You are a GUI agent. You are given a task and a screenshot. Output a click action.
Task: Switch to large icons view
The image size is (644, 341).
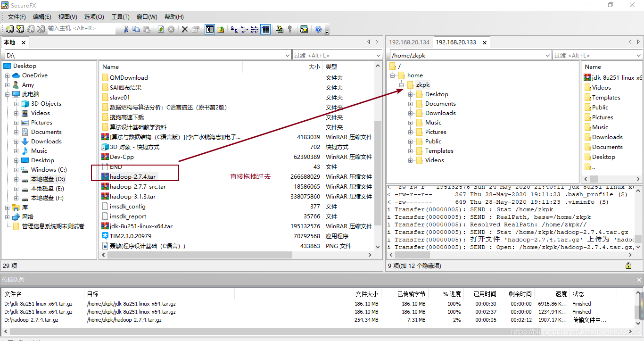[x=234, y=29]
